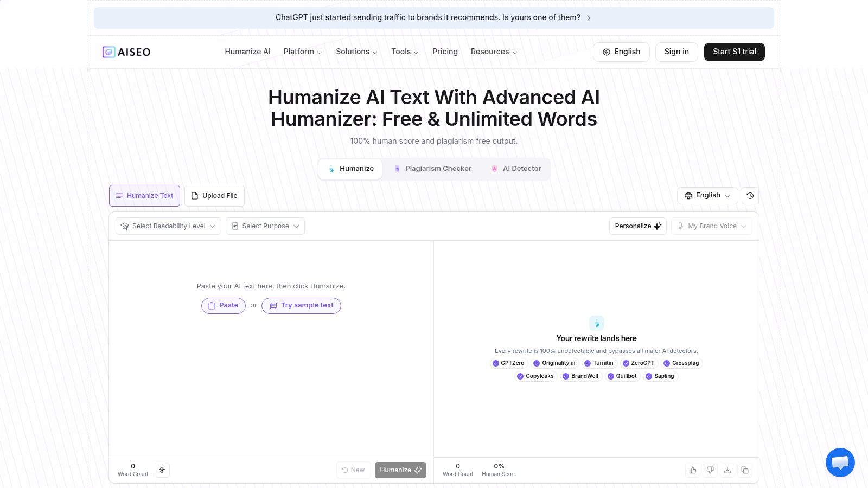Select the Upload File mode
Viewport: 868px width, 488px height.
pos(214,196)
